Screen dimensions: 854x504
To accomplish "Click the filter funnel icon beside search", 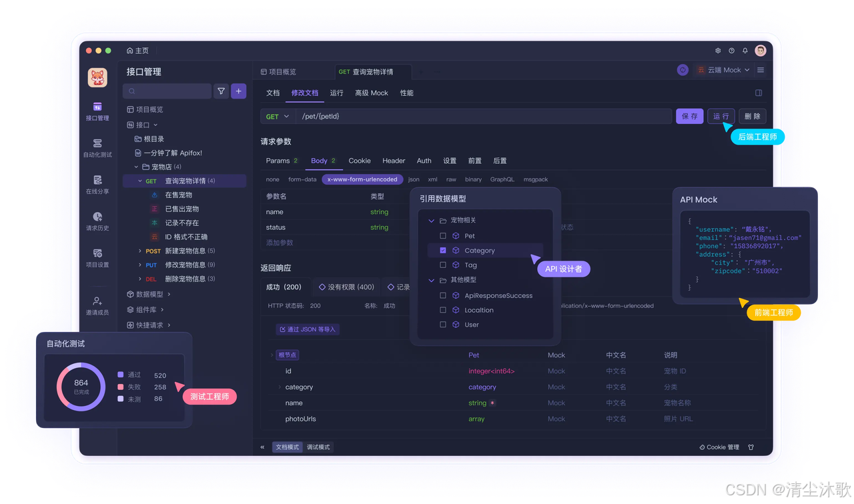I will [221, 91].
